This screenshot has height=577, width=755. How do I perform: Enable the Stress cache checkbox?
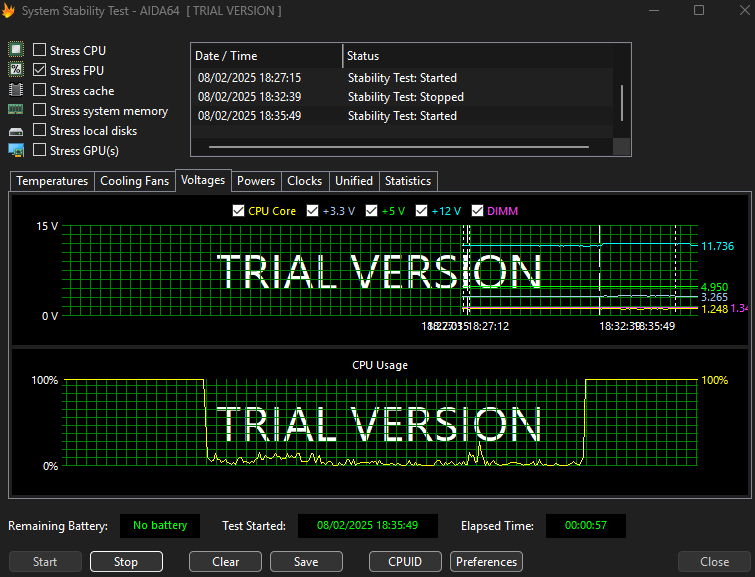click(39, 90)
